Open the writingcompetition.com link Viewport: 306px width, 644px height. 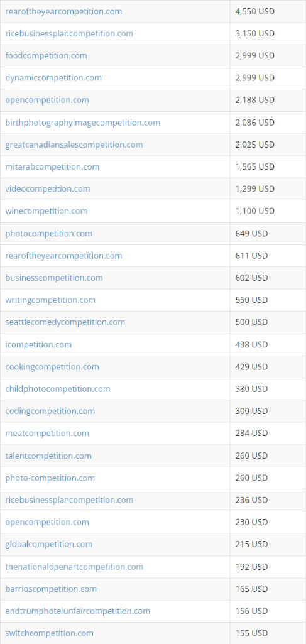[x=50, y=300]
